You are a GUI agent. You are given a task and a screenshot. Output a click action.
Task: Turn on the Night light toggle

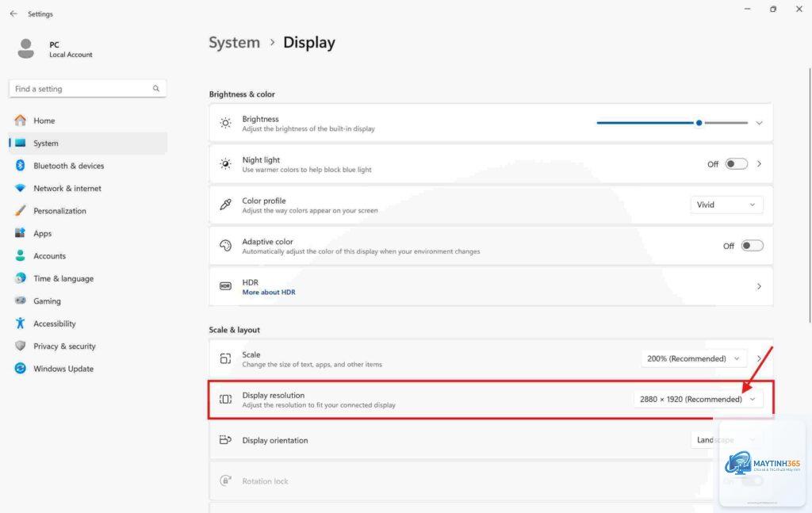[x=737, y=164]
